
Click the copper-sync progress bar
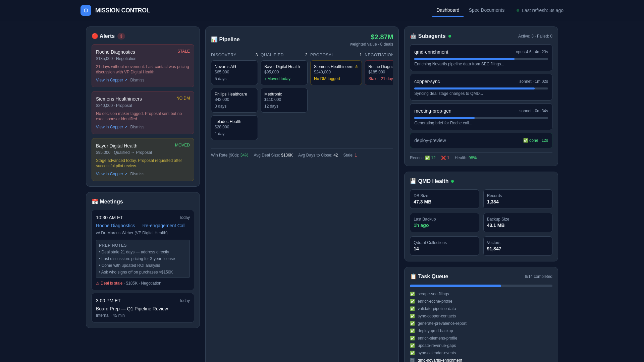coord(481,88)
